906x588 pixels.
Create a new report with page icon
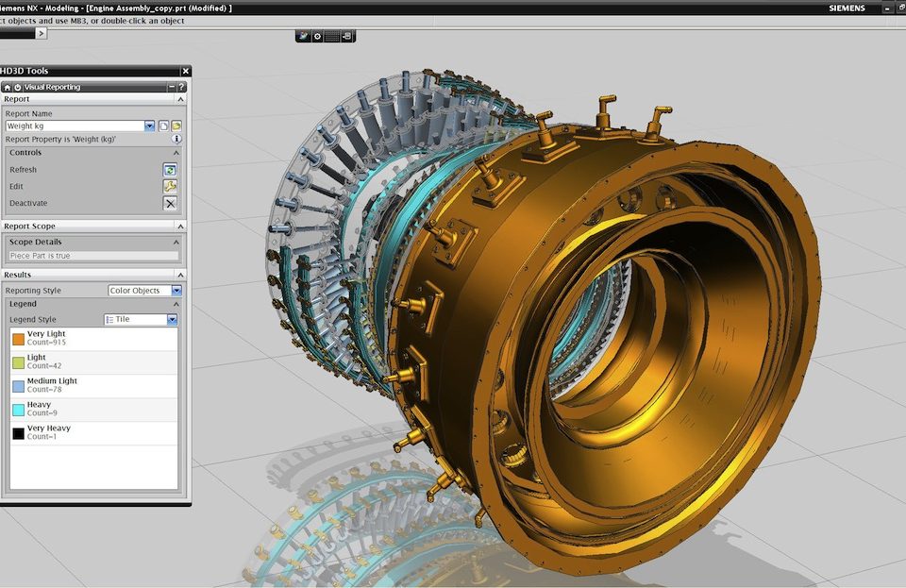coord(163,126)
